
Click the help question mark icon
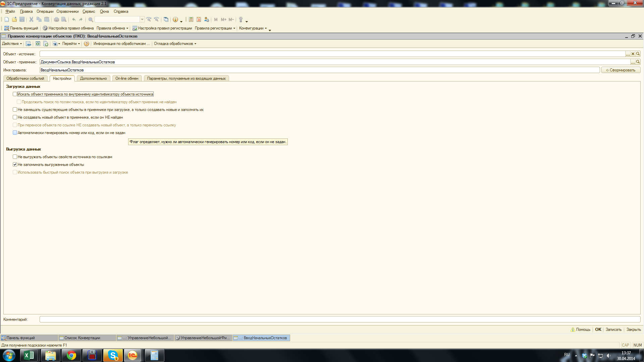click(x=87, y=44)
